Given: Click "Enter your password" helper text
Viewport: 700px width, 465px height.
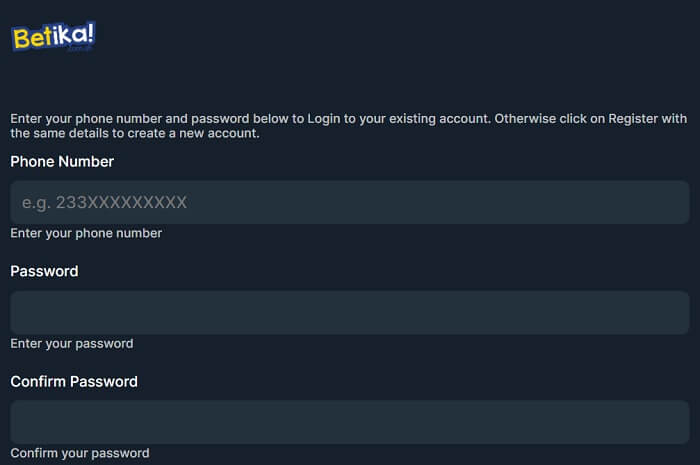Looking at the screenshot, I should pos(72,343).
